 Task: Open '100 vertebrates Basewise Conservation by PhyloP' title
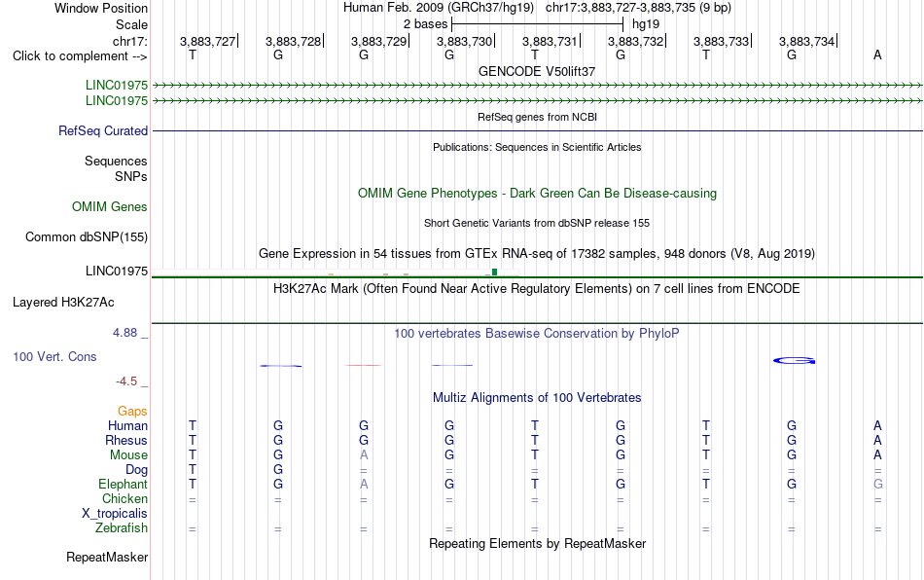(x=537, y=333)
